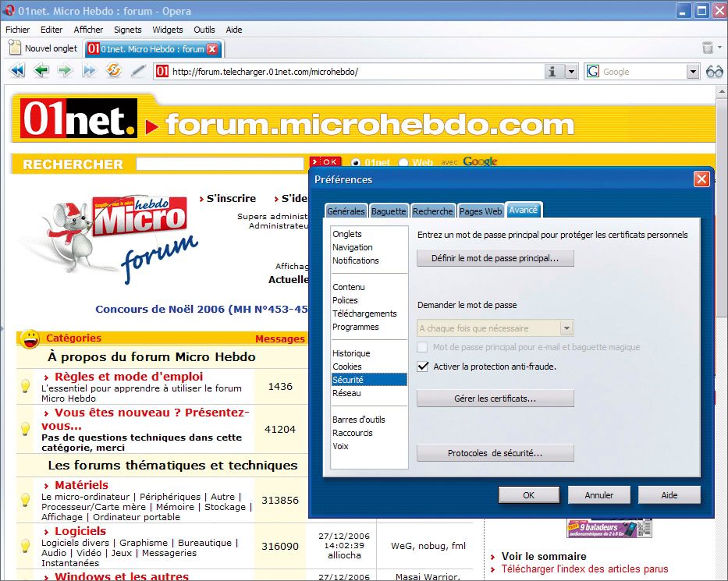Click 'Gérer les certificats...' button
728x581 pixels.
495,399
